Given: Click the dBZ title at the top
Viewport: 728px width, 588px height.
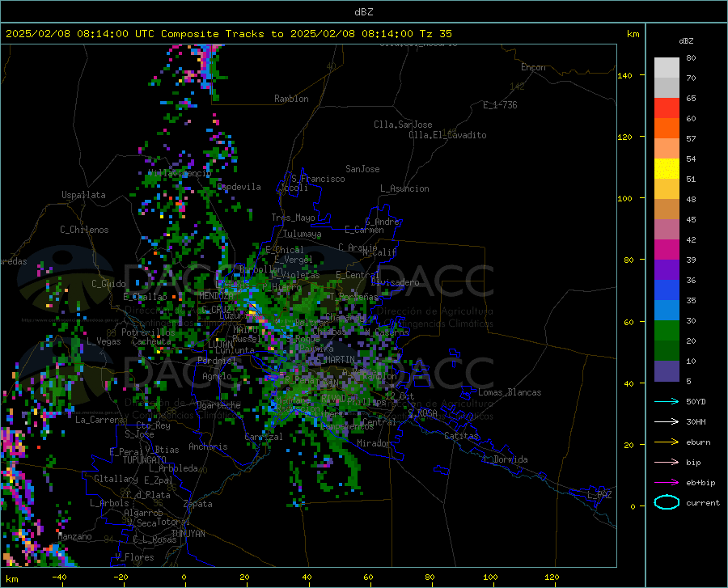Looking at the screenshot, I should coord(363,12).
